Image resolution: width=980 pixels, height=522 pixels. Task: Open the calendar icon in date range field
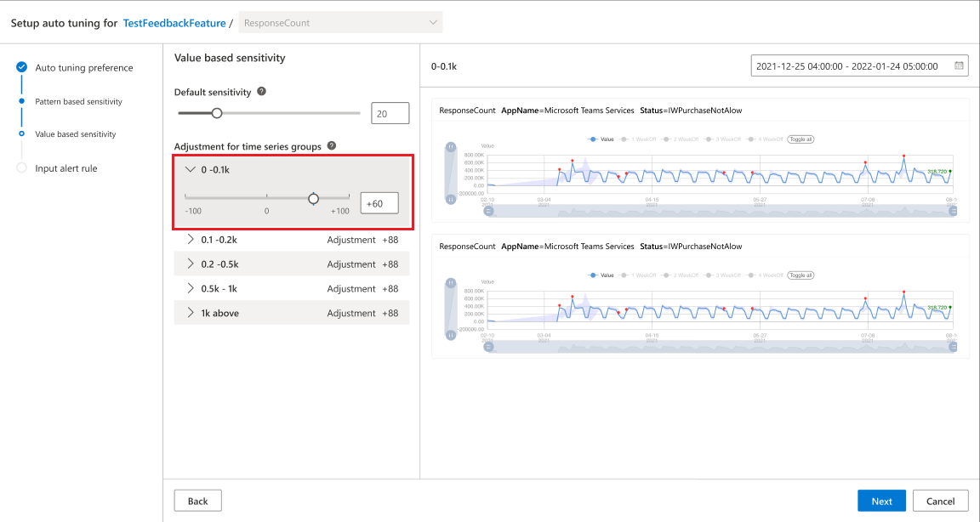coord(960,65)
